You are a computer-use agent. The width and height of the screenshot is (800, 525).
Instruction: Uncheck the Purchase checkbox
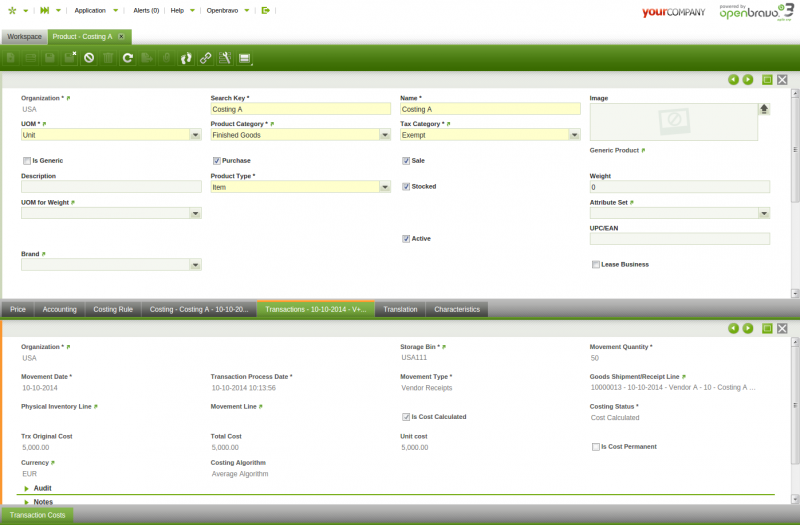(x=216, y=161)
